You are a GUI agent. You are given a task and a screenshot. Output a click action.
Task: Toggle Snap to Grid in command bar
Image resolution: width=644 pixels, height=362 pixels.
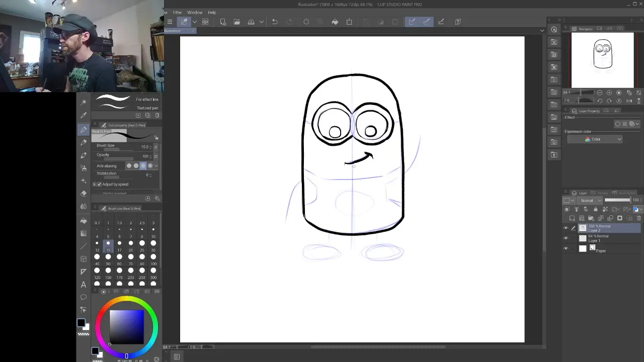[x=441, y=22]
